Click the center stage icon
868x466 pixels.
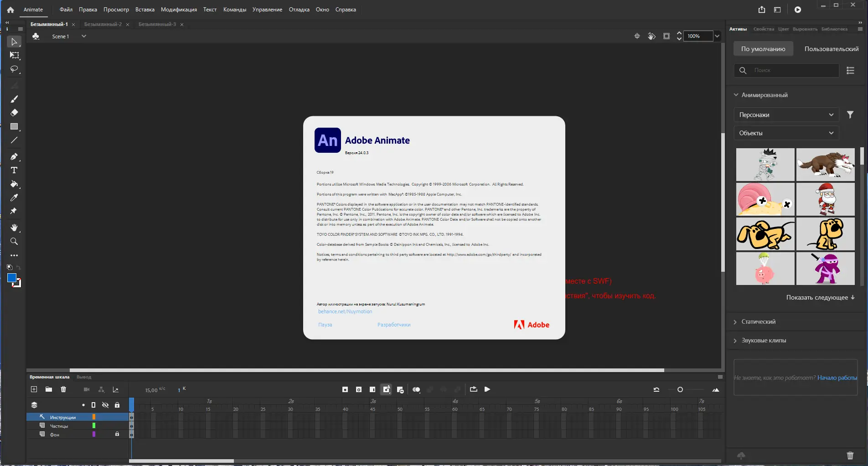637,36
